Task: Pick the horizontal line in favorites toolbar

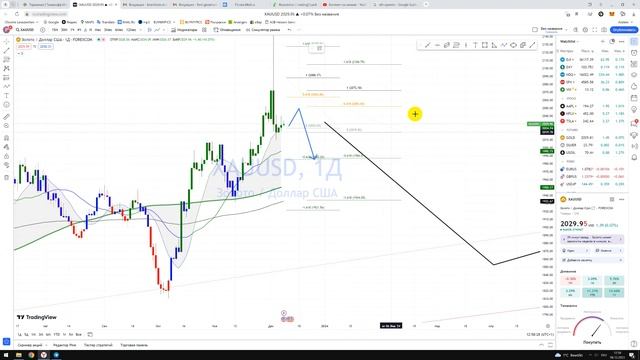Action: point(437,45)
